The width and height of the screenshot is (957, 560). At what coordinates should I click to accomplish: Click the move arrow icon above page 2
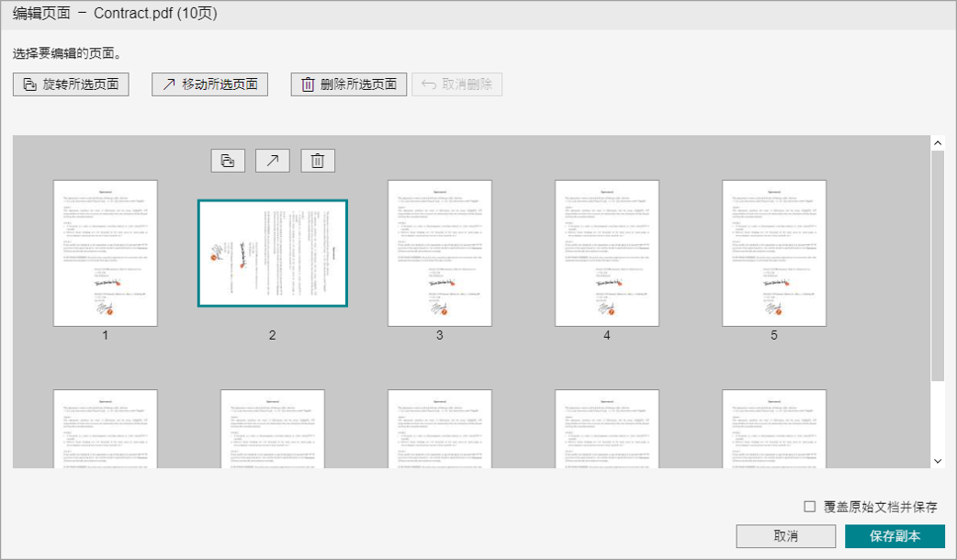pos(273,161)
